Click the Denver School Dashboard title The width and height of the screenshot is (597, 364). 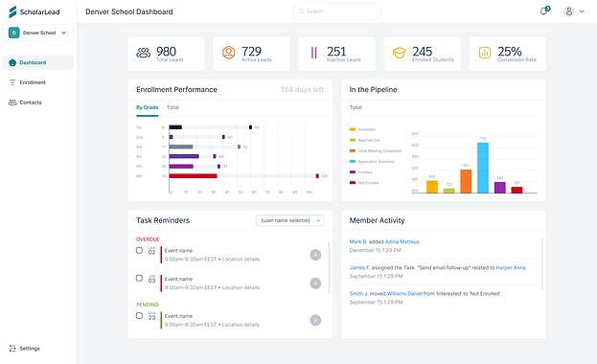pos(129,11)
